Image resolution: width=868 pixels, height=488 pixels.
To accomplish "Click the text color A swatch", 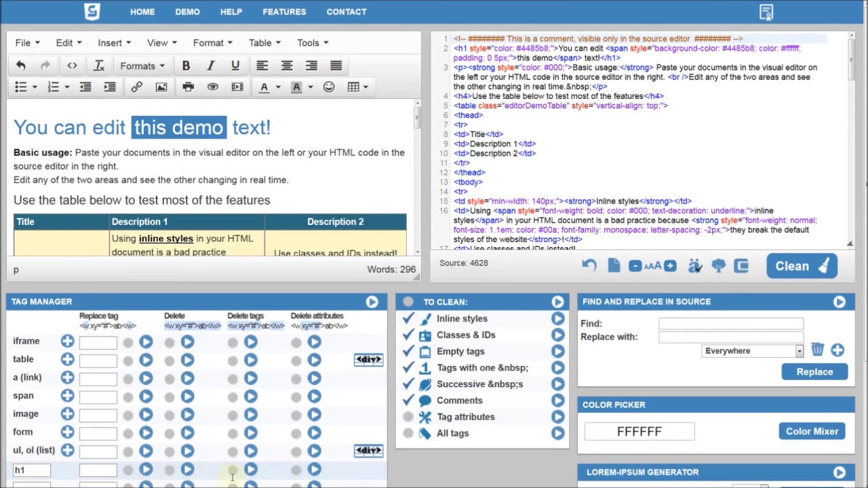I will (x=264, y=87).
